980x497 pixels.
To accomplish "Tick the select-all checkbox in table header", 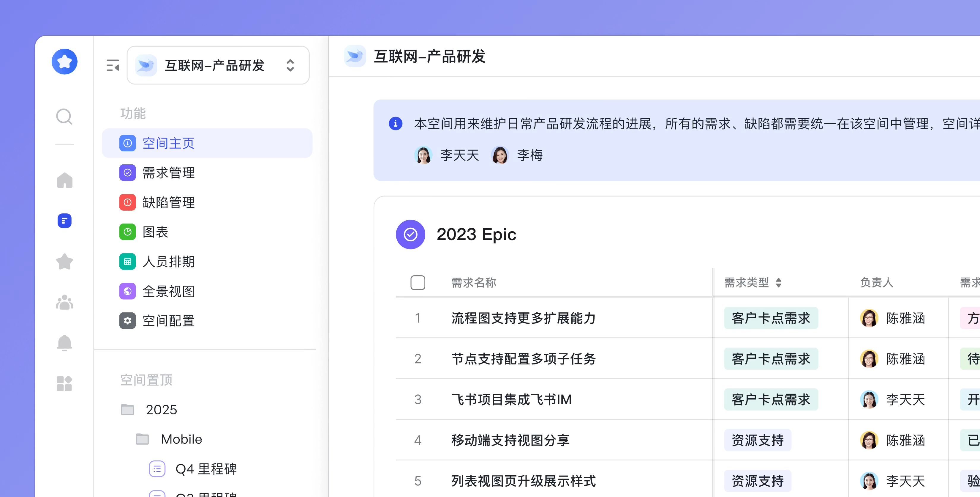I will (x=418, y=283).
